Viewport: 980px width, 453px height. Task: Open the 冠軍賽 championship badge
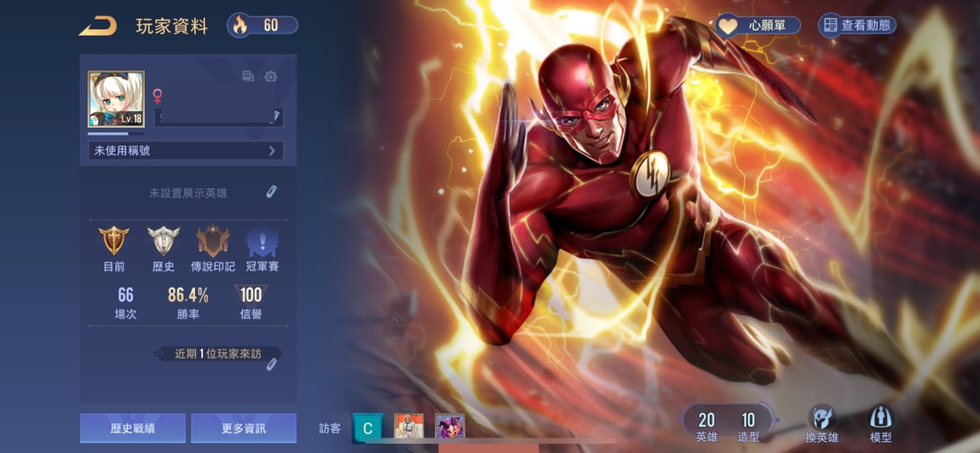coord(262,249)
